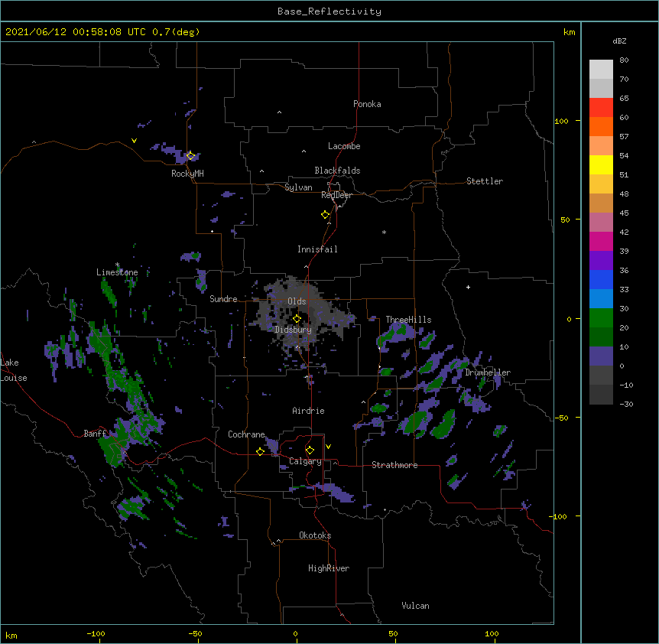Click the Strathmore label
The image size is (659, 644).
[x=394, y=465]
